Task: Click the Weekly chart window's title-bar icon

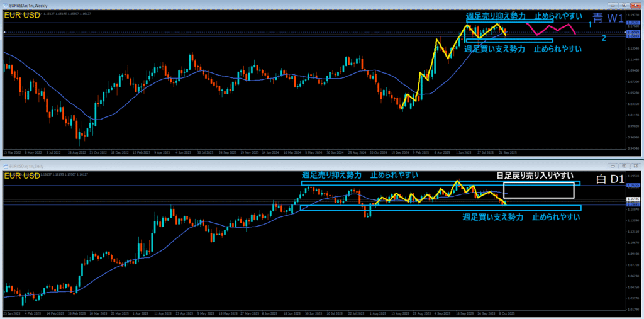Action: tap(5, 5)
